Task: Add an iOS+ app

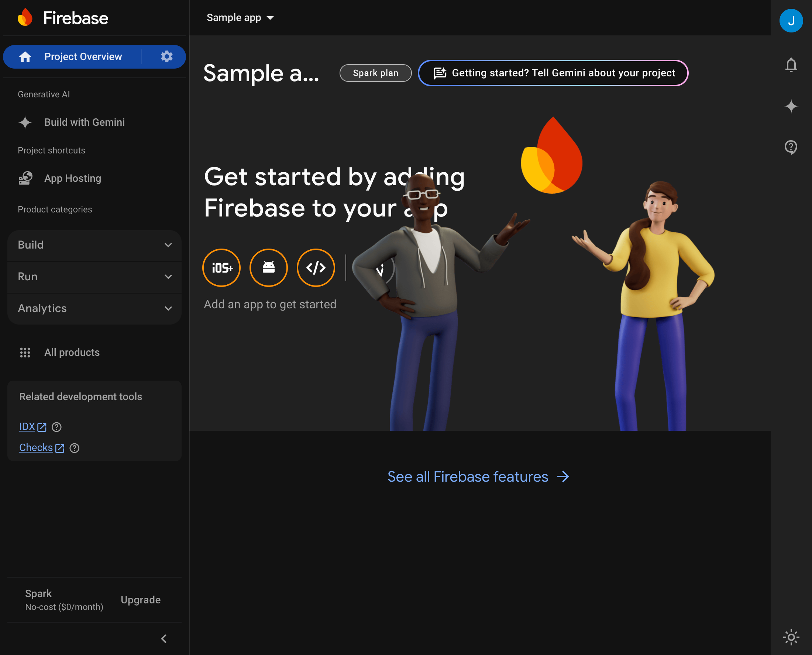Action: [x=221, y=267]
